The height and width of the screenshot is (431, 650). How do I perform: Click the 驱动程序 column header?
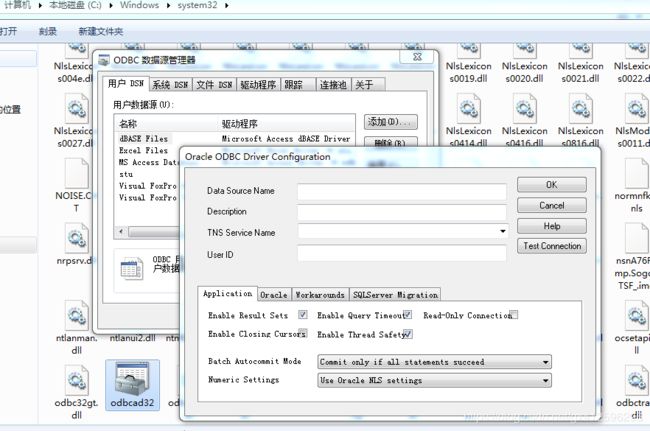click(x=287, y=123)
